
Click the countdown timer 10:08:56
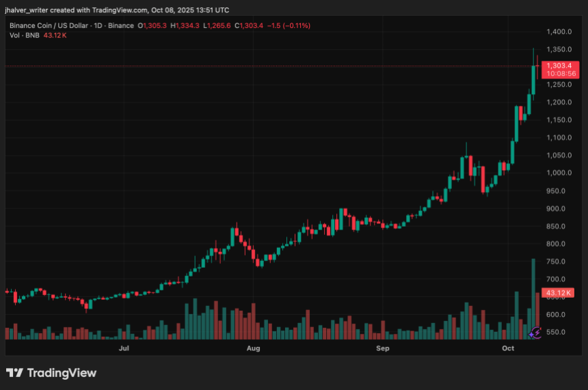click(561, 74)
